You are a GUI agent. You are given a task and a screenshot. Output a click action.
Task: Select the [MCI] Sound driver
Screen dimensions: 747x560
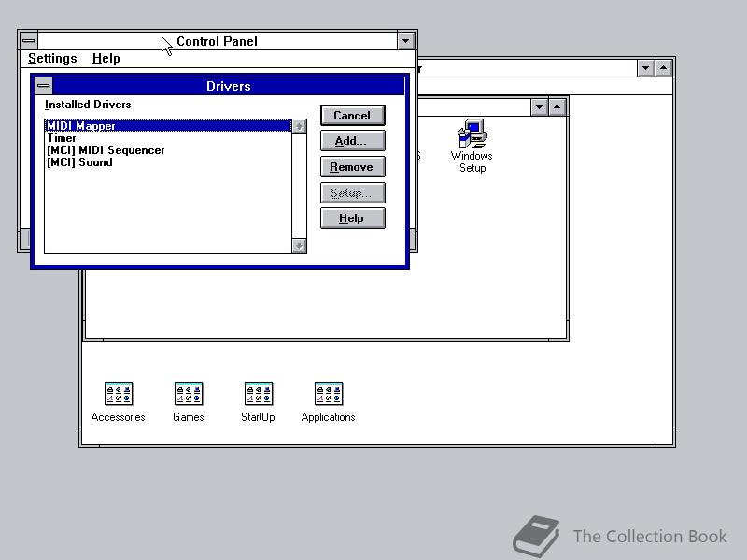[x=168, y=162]
